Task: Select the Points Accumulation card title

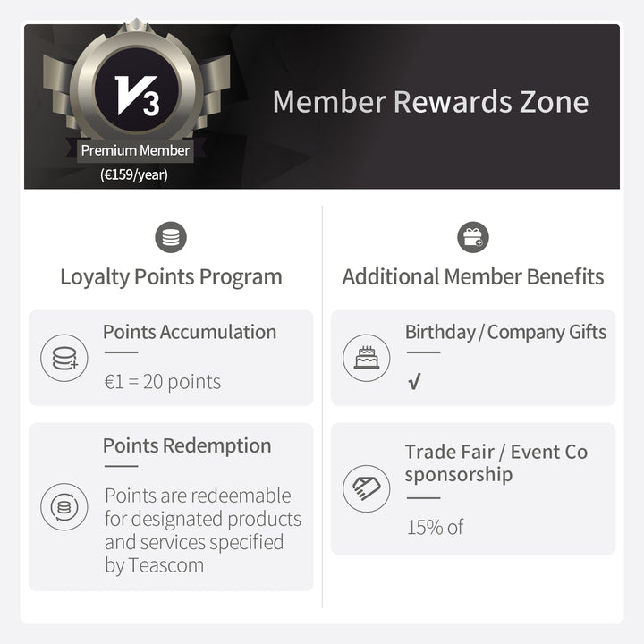Action: [x=190, y=332]
